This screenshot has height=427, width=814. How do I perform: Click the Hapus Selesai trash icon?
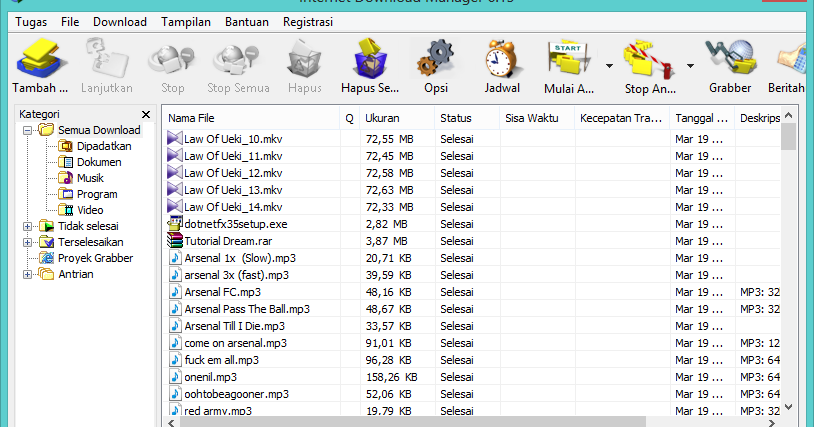370,58
